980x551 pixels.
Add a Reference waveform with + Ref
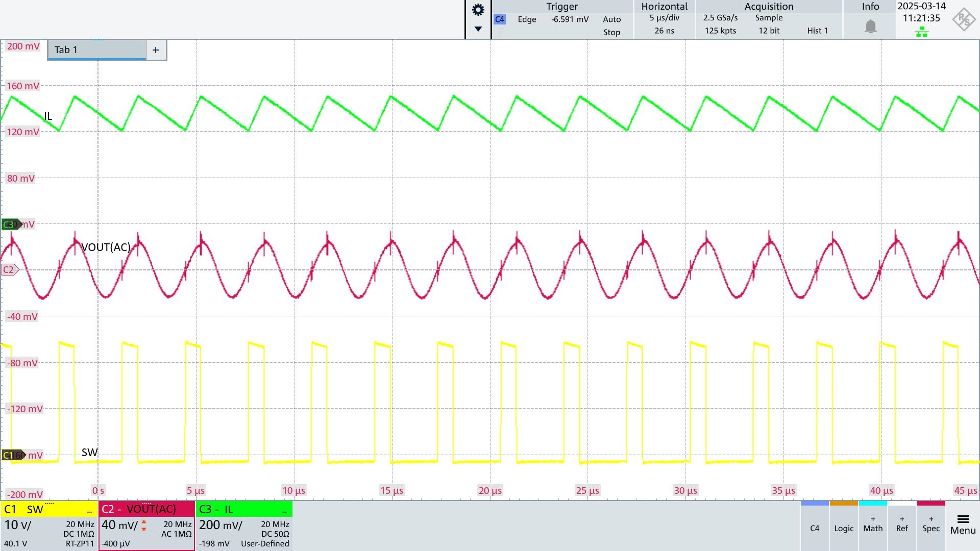click(902, 528)
